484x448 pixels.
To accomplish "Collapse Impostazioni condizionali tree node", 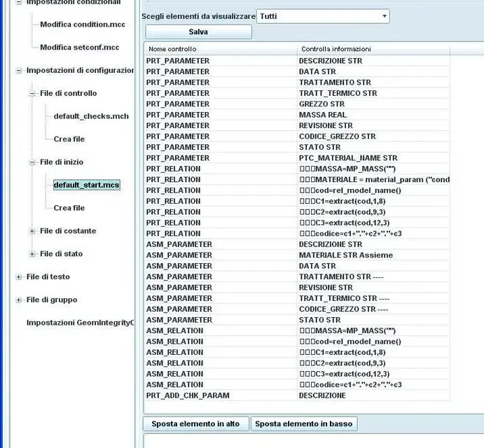I will [x=18, y=2].
